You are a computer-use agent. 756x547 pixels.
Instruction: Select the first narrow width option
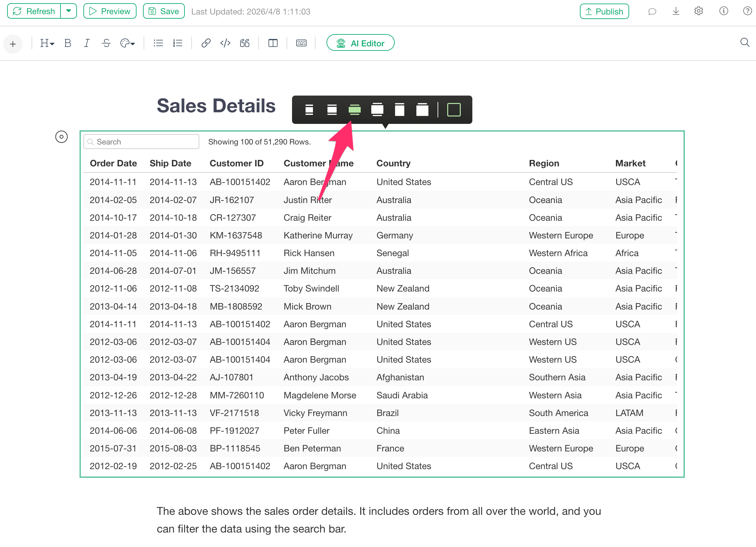pos(309,110)
